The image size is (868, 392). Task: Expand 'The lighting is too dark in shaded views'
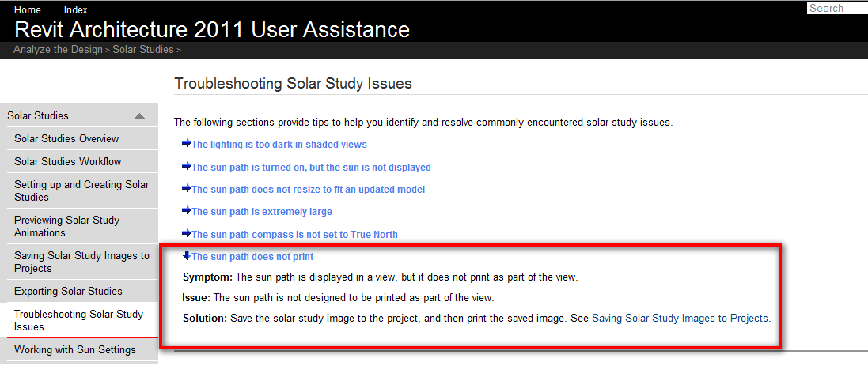pyautogui.click(x=279, y=145)
